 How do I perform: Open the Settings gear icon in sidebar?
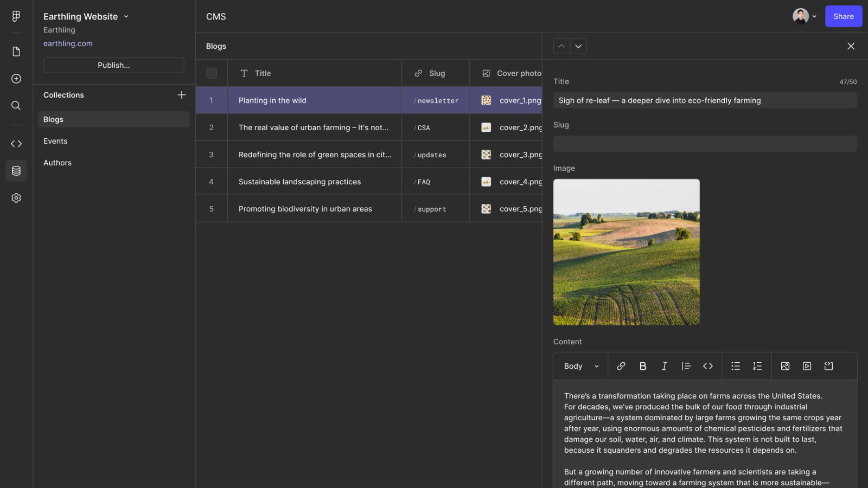pyautogui.click(x=16, y=198)
